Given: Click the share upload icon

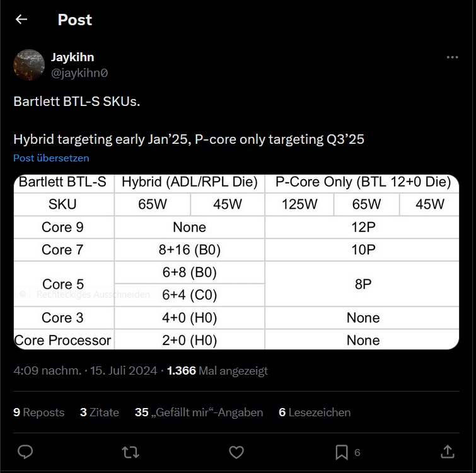Looking at the screenshot, I should pyautogui.click(x=447, y=452).
